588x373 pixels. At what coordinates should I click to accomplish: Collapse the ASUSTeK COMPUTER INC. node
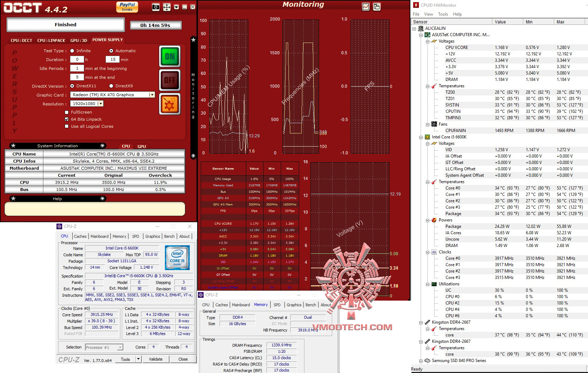coord(421,35)
